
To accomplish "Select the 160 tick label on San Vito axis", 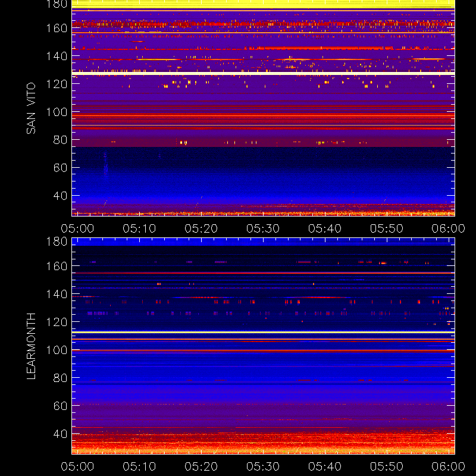I will pos(57,28).
